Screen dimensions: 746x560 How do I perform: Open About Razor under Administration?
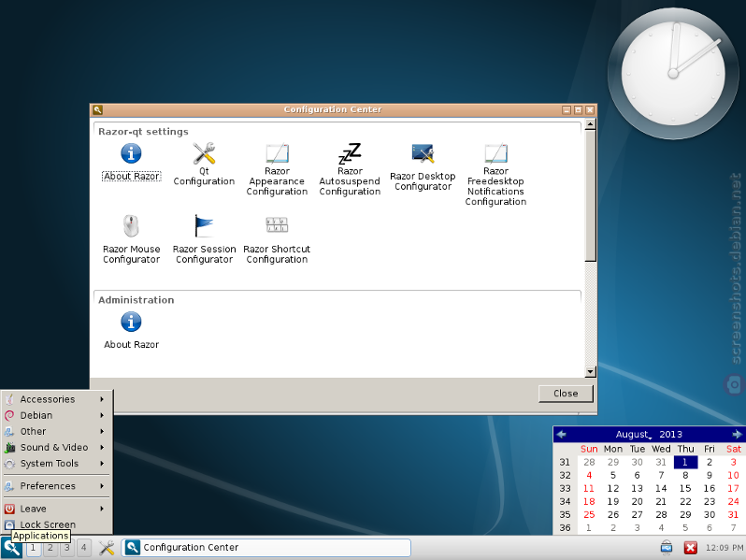pos(131,330)
